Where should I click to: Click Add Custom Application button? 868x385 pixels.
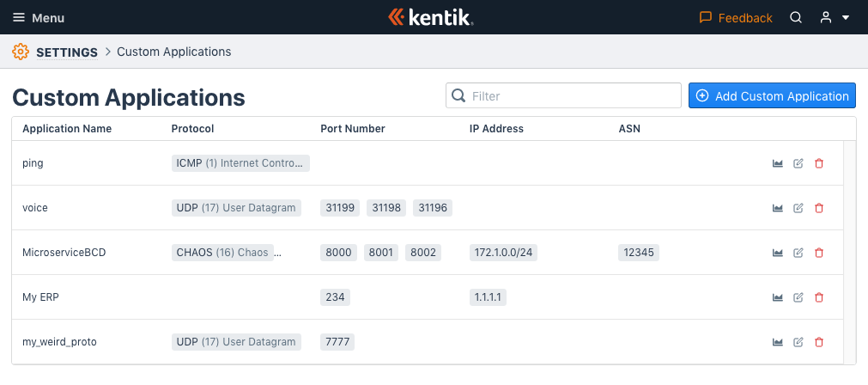coord(772,95)
